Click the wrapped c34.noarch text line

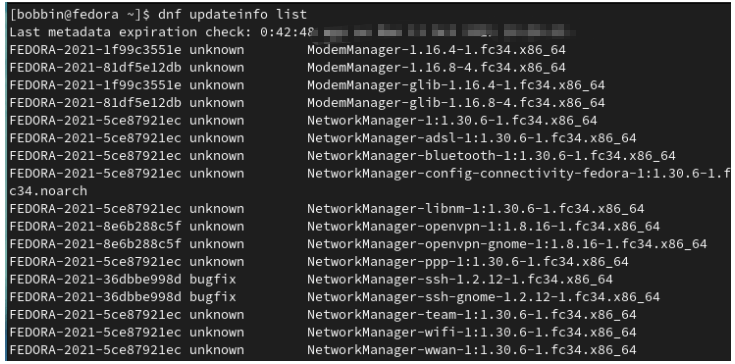[x=48, y=191]
